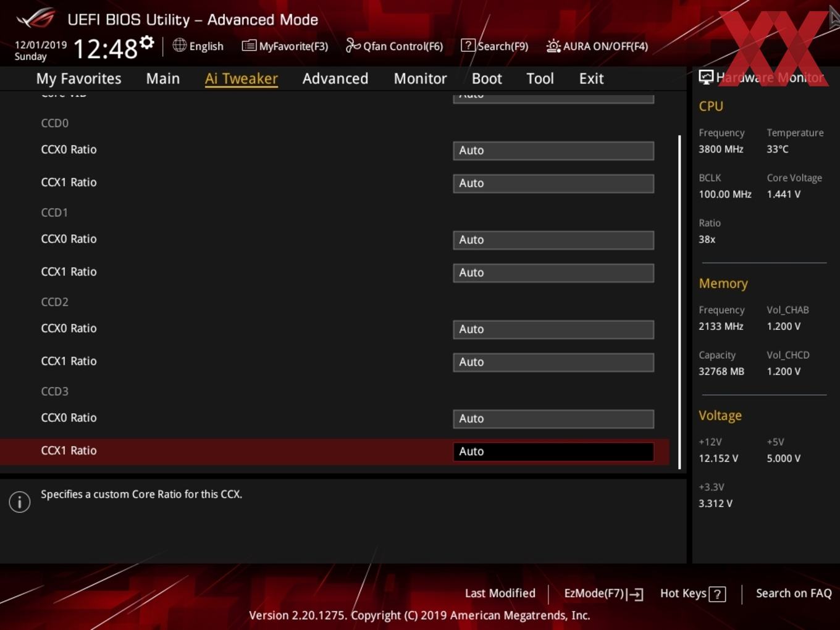
Task: Open Qfan Control(F6)
Action: [403, 46]
